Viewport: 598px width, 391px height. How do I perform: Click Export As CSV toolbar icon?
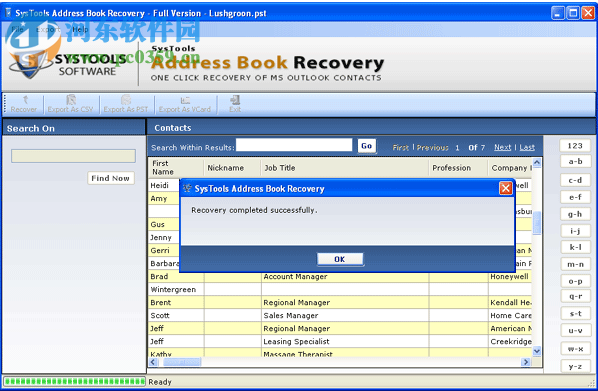tap(70, 104)
